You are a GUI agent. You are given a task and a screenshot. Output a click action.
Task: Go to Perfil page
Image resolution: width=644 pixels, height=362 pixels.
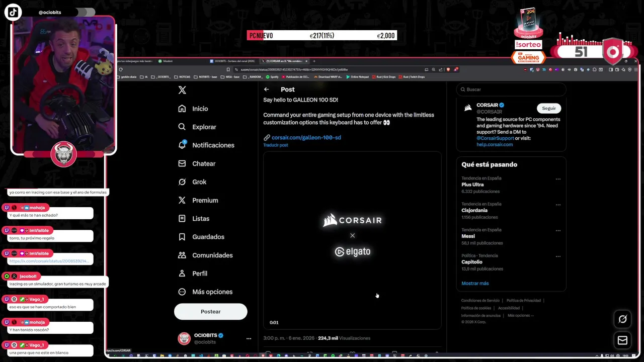click(193, 274)
